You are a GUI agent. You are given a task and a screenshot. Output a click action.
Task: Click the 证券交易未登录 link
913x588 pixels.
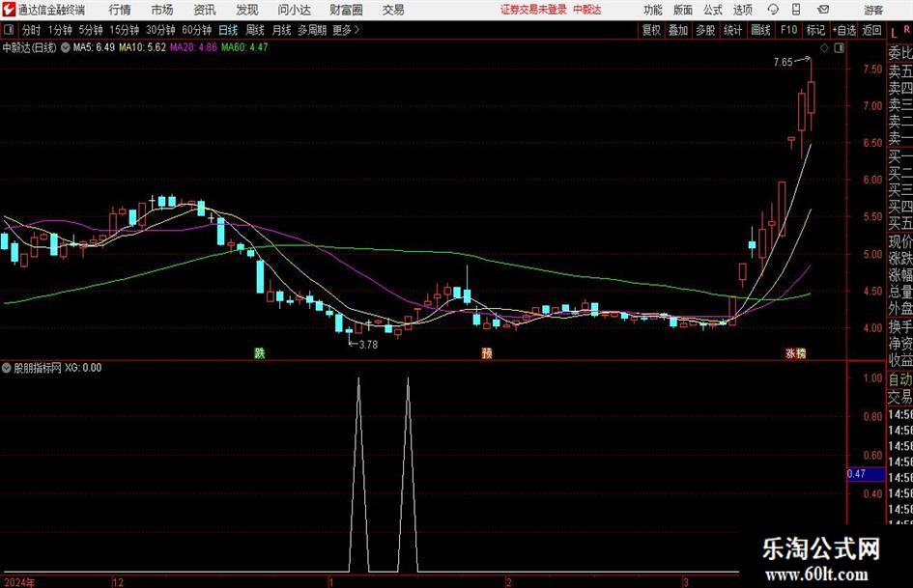pos(533,10)
